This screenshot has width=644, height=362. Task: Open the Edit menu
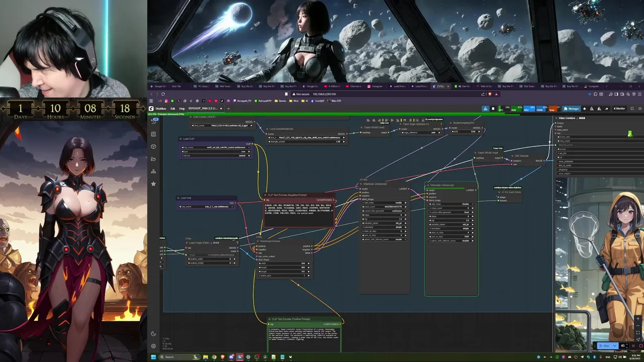click(173, 109)
